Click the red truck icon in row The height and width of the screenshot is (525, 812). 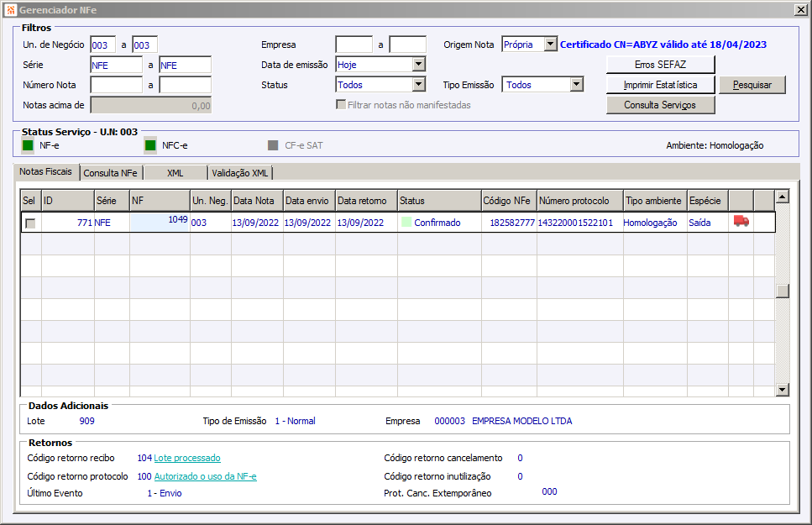741,222
